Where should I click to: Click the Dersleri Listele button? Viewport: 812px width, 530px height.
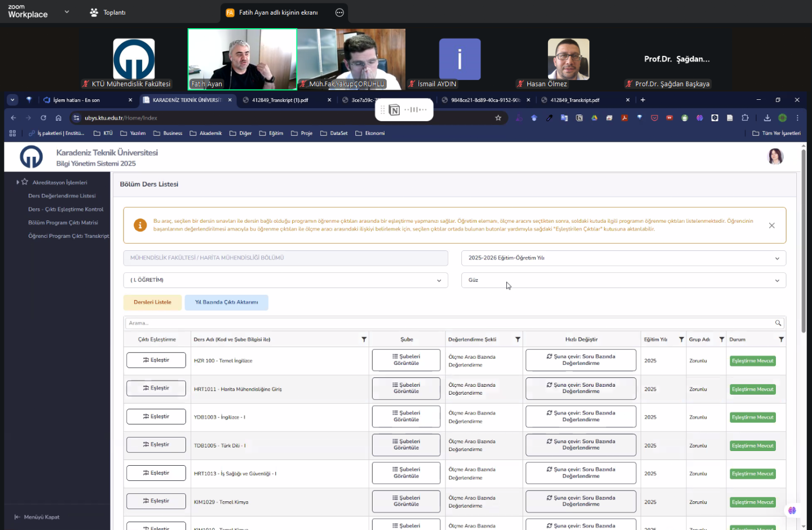click(152, 302)
